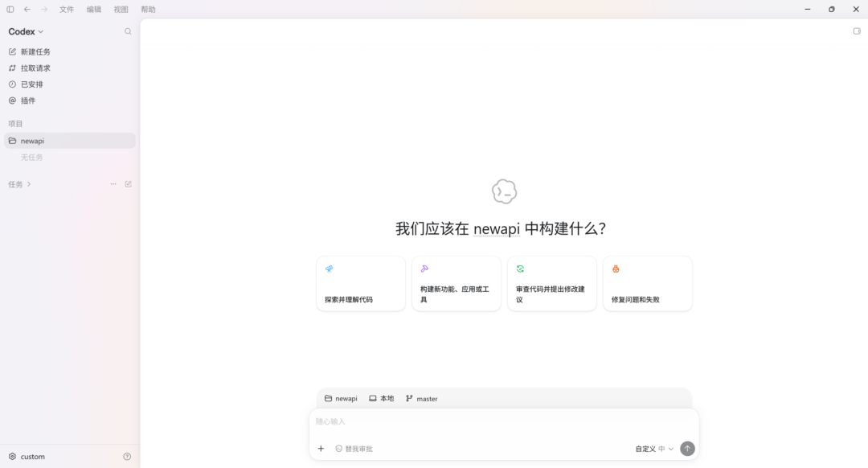Toggle 替我审批 approval option

click(354, 449)
